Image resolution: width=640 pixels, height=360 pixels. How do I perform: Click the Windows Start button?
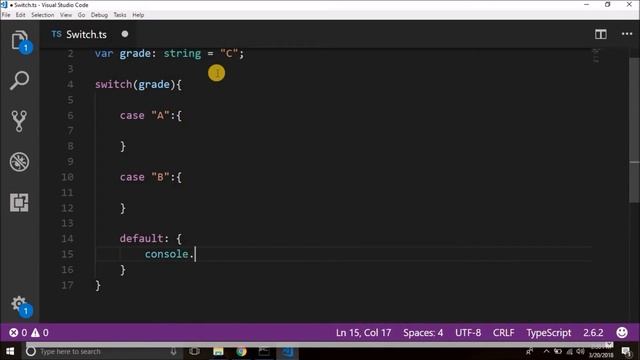[x=10, y=351]
